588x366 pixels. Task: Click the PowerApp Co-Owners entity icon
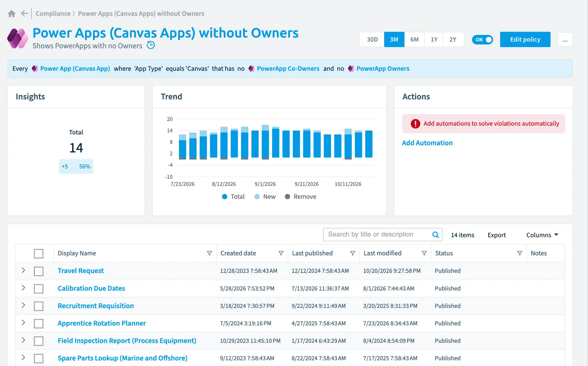tap(251, 68)
